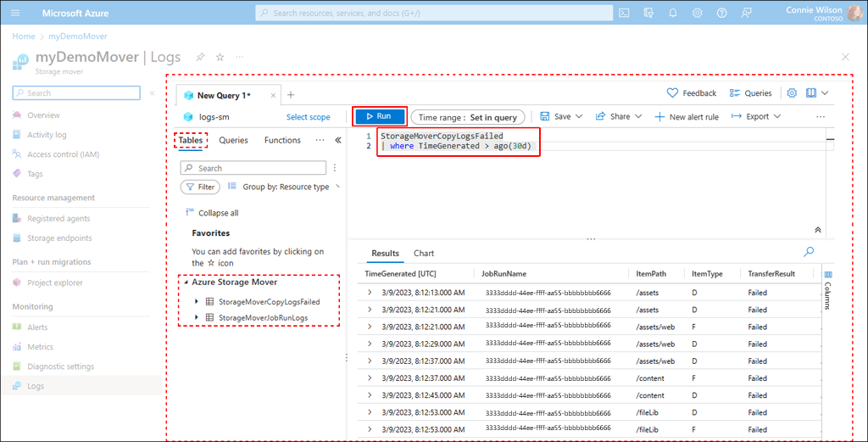Open Connie Wilson account menu

tap(822, 13)
